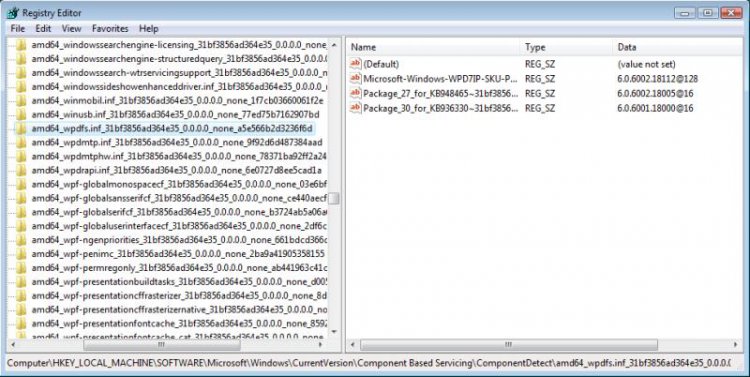Select the amd64_windowssearchengine-licensing registry key

pos(179,45)
